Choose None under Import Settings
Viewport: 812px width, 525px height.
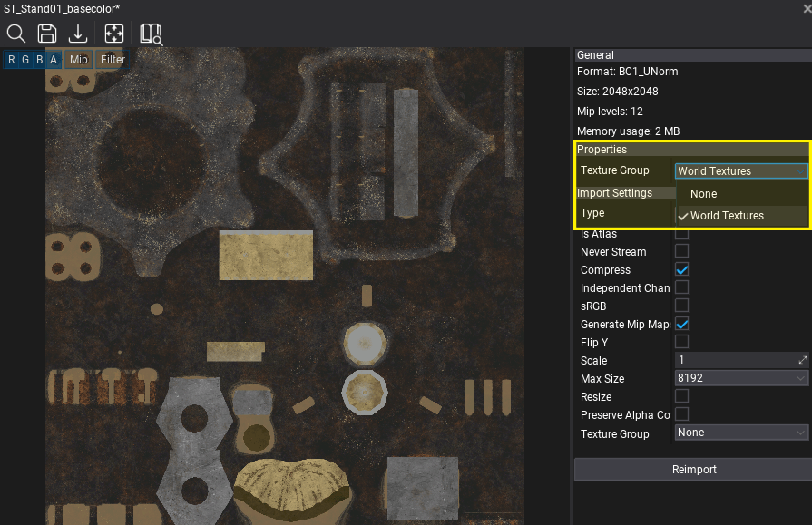point(702,193)
